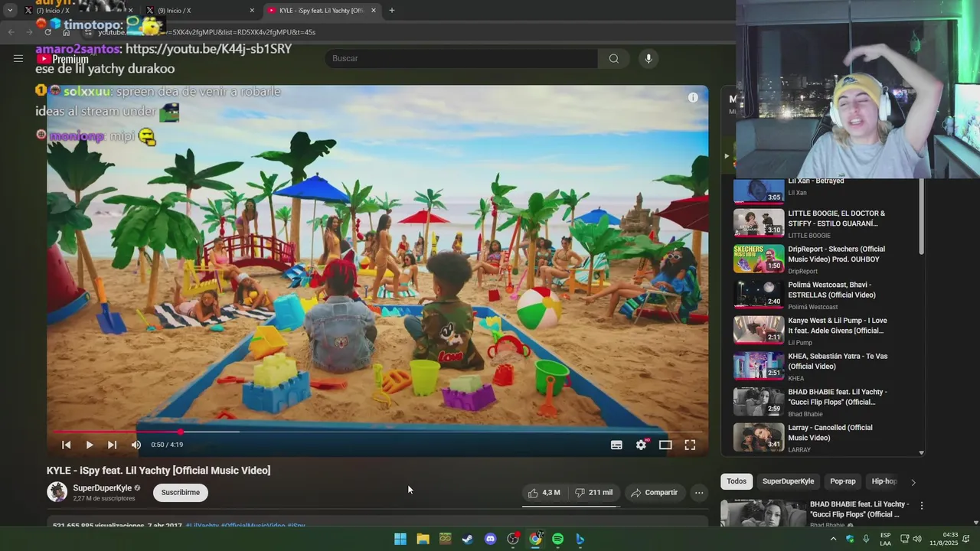Open the tab search dropdown arrow
This screenshot has width=980, height=551.
[10, 11]
